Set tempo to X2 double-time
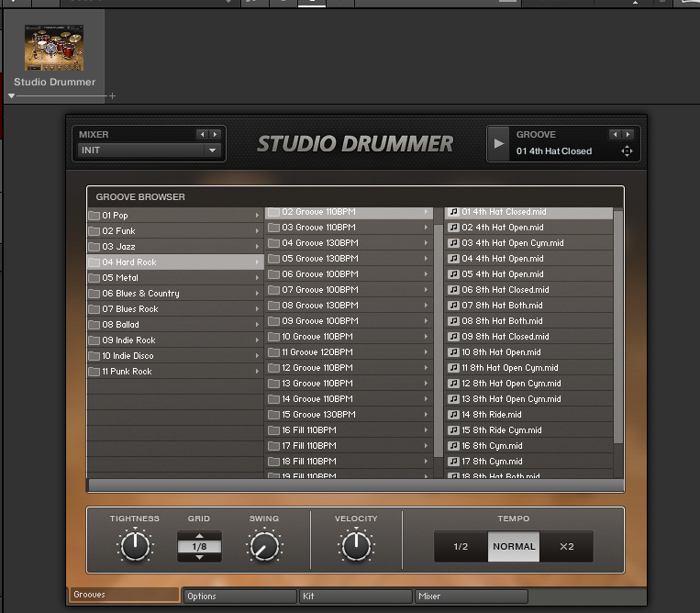Screen dimensions: 700x613 pyautogui.click(x=567, y=547)
